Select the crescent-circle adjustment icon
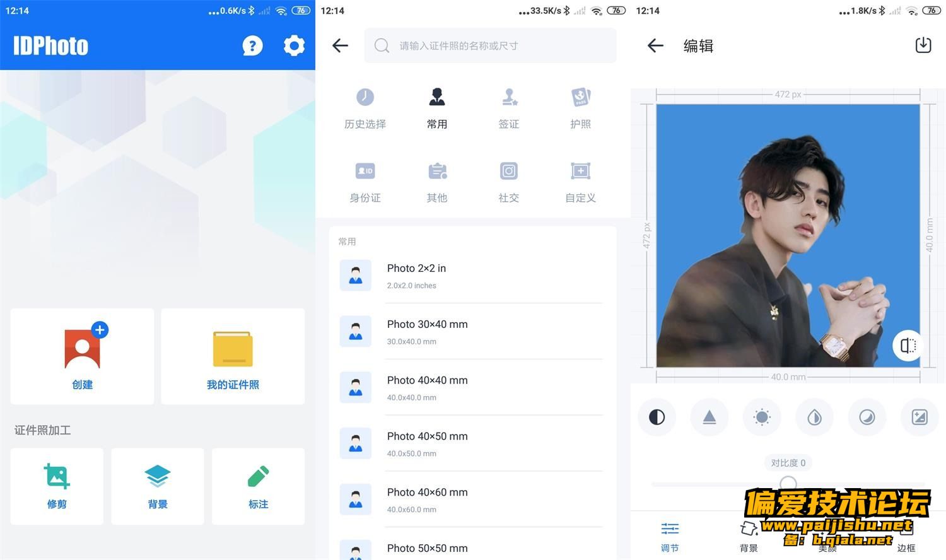Screen dimensions: 946x560 point(867,417)
